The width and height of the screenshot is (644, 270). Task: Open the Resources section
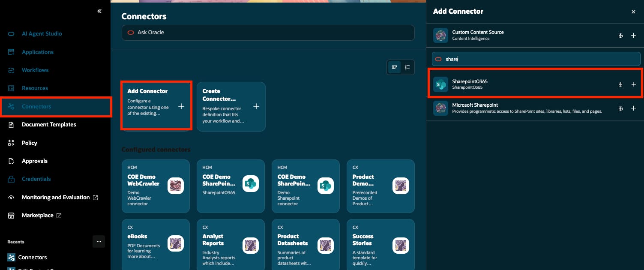pyautogui.click(x=35, y=88)
